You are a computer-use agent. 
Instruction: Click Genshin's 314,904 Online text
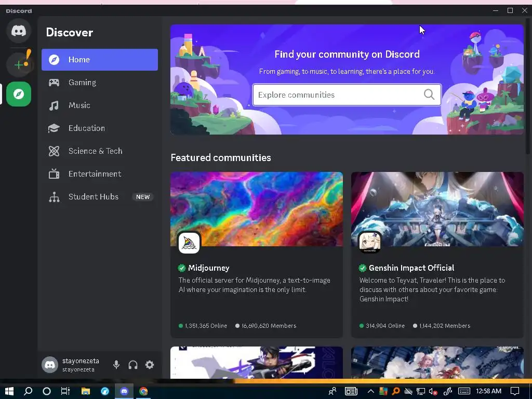point(385,326)
